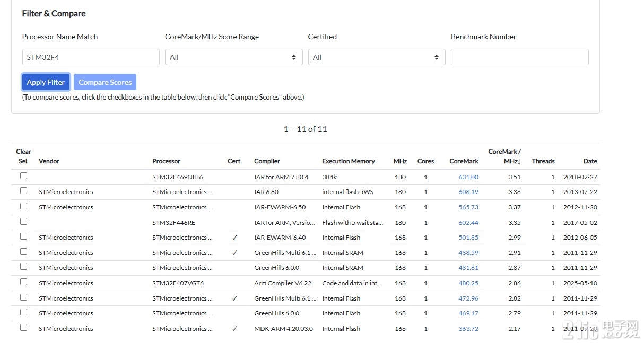Open the 469.17 CoreMark score link
This screenshot has width=644, height=343.
468,313
